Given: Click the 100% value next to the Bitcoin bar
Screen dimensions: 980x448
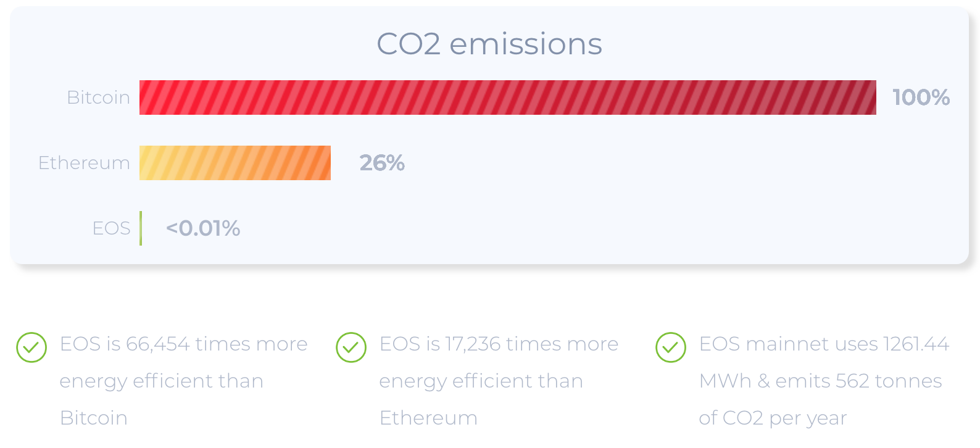Looking at the screenshot, I should [921, 97].
